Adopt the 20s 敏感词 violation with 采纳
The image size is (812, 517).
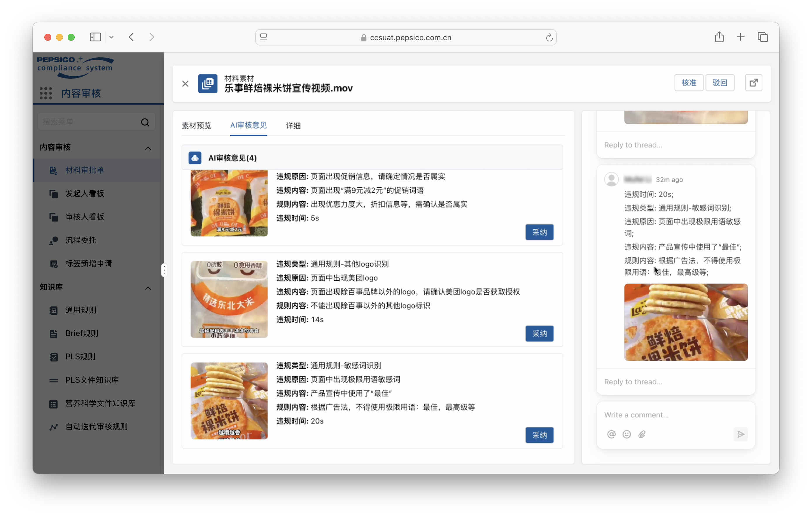pyautogui.click(x=539, y=435)
